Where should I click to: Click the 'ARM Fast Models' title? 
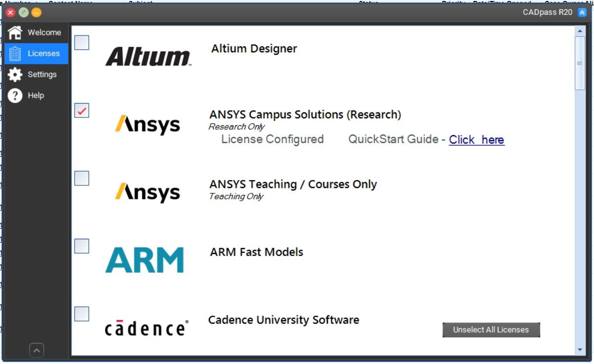[257, 252]
